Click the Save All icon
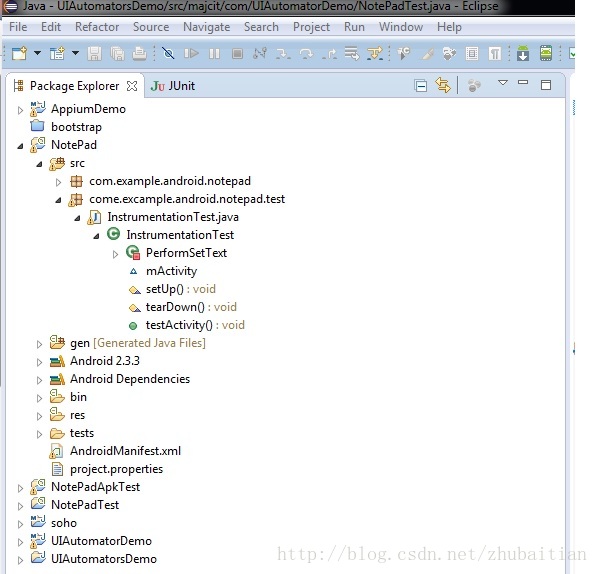 (x=117, y=53)
